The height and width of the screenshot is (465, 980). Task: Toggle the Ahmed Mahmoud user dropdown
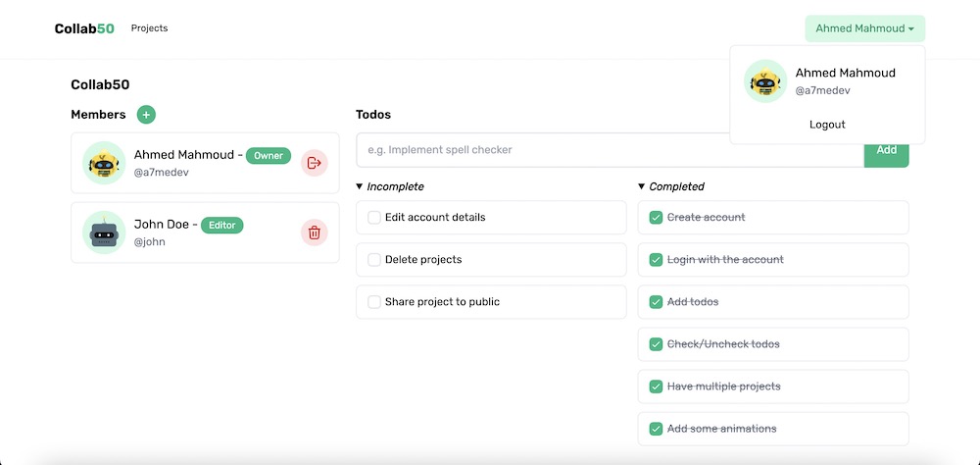pos(865,28)
